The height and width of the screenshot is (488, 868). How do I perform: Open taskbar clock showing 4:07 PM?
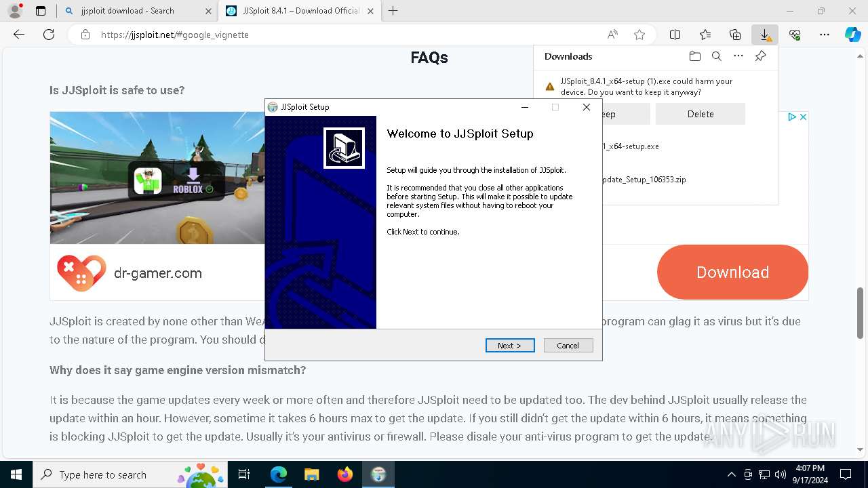coord(809,474)
